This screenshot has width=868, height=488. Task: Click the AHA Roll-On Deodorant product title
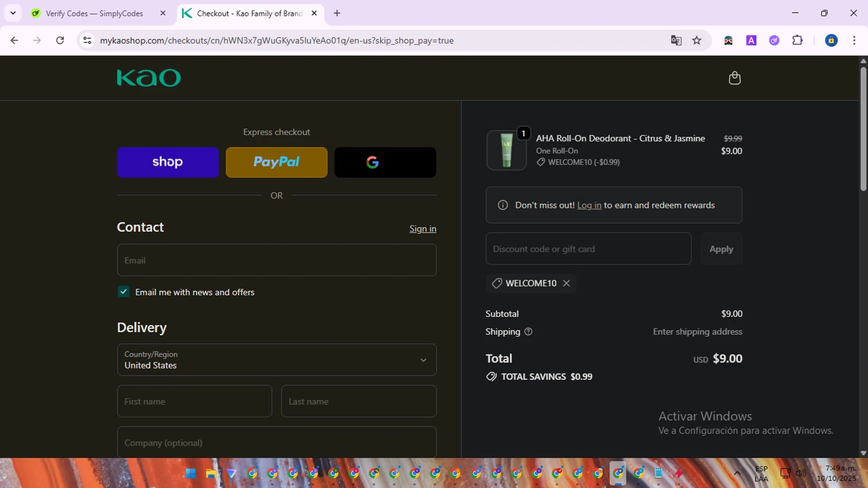coord(620,138)
